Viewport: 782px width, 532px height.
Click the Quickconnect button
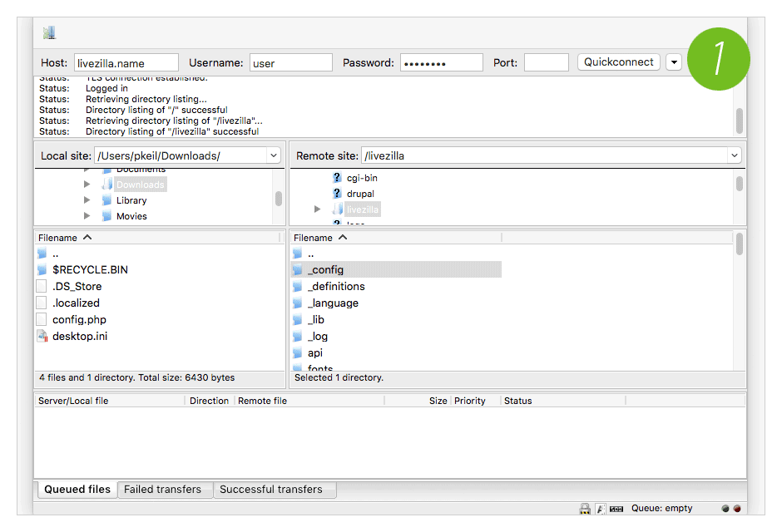pyautogui.click(x=618, y=62)
